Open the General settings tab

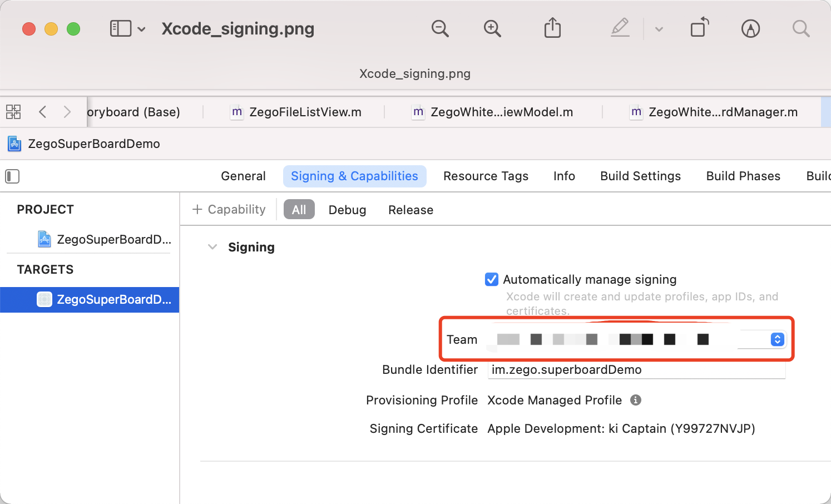243,176
